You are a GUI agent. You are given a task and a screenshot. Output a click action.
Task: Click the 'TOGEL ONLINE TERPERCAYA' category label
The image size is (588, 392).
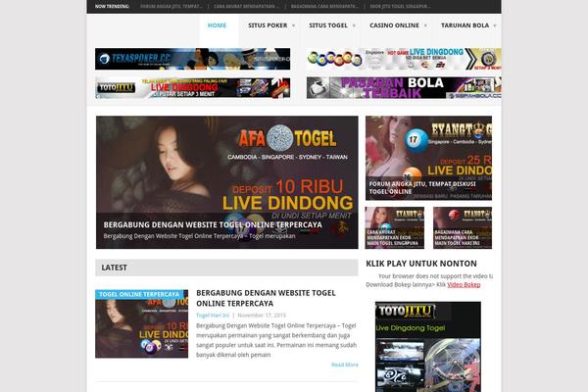139,294
